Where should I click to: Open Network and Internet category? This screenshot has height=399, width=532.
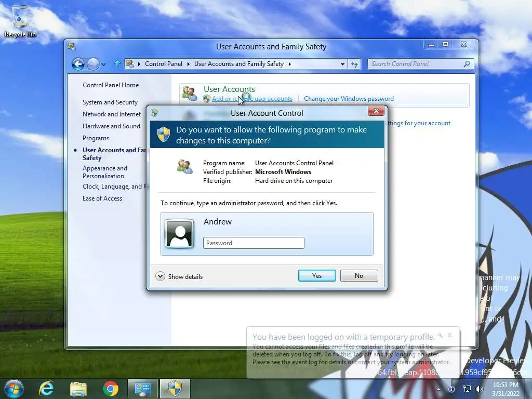coord(111,114)
